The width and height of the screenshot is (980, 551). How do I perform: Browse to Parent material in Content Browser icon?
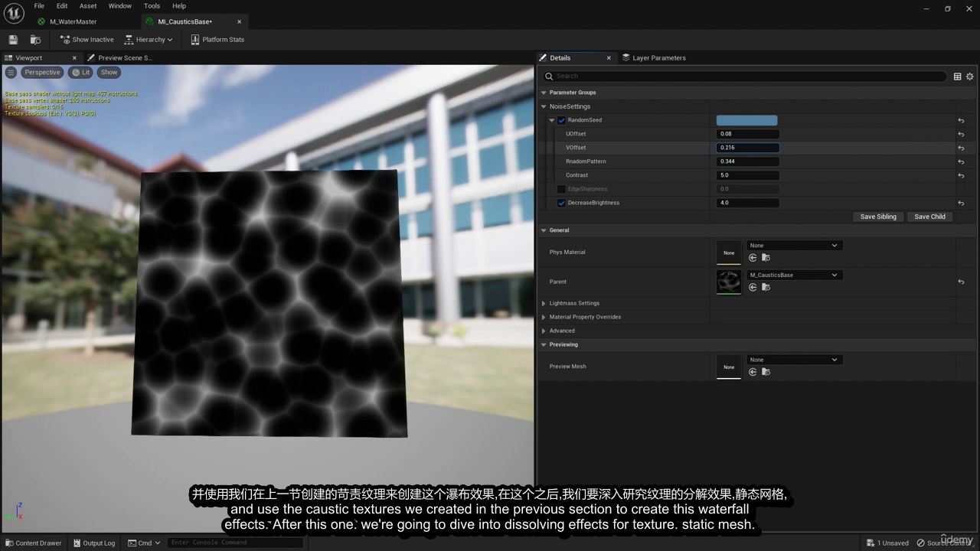coord(766,287)
